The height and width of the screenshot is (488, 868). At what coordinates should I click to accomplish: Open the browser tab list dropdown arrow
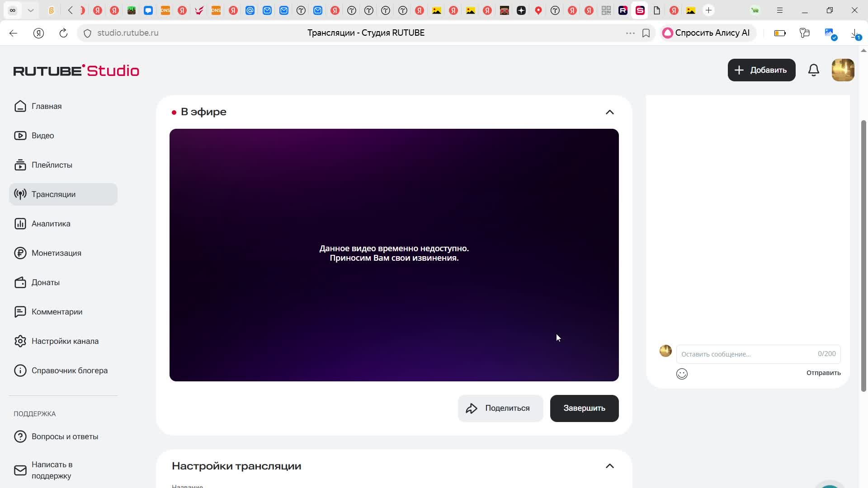[31, 10]
